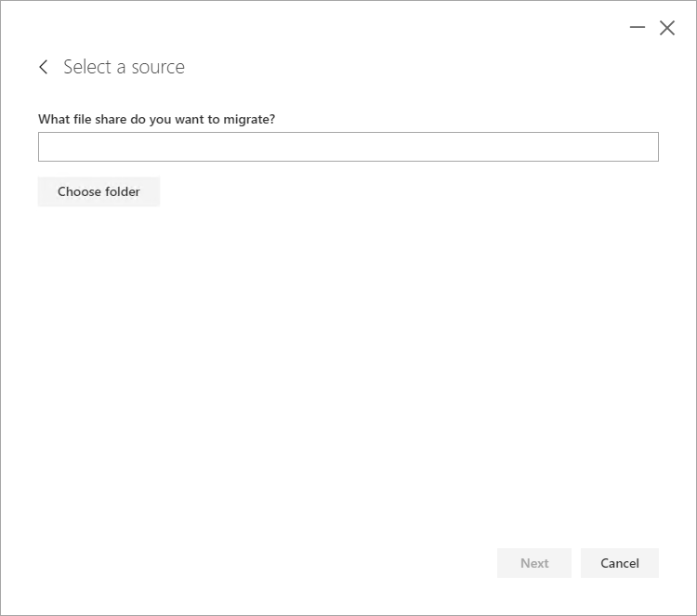The width and height of the screenshot is (697, 616).
Task: Go back using the left arrow icon
Action: point(43,67)
